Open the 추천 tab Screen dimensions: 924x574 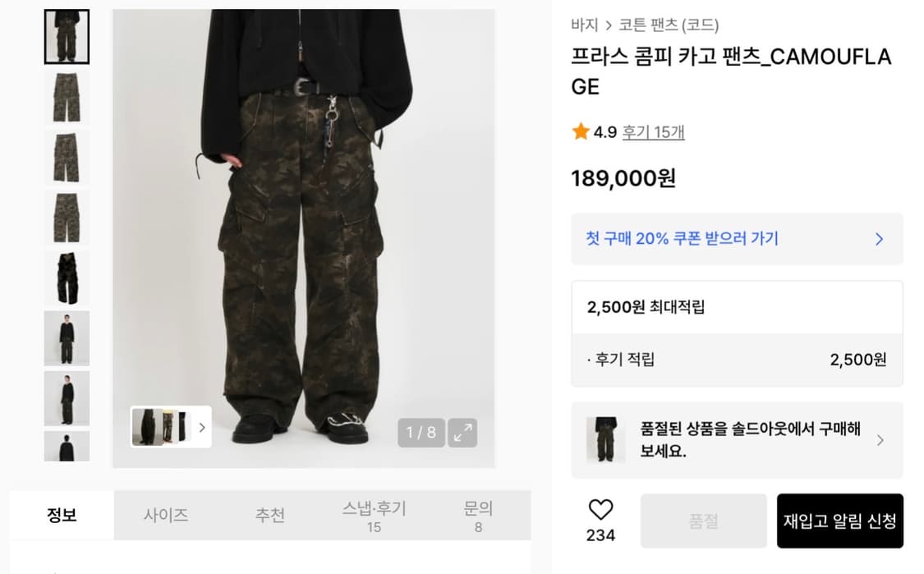pos(269,516)
